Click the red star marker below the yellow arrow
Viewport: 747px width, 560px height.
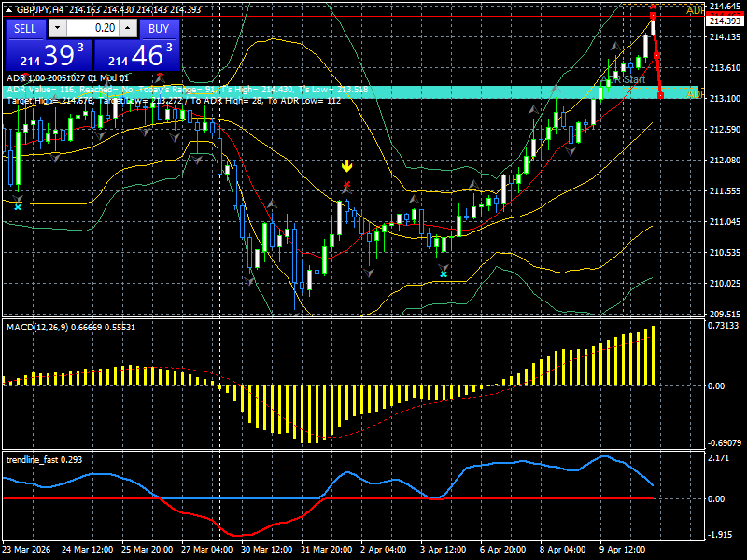[x=346, y=184]
